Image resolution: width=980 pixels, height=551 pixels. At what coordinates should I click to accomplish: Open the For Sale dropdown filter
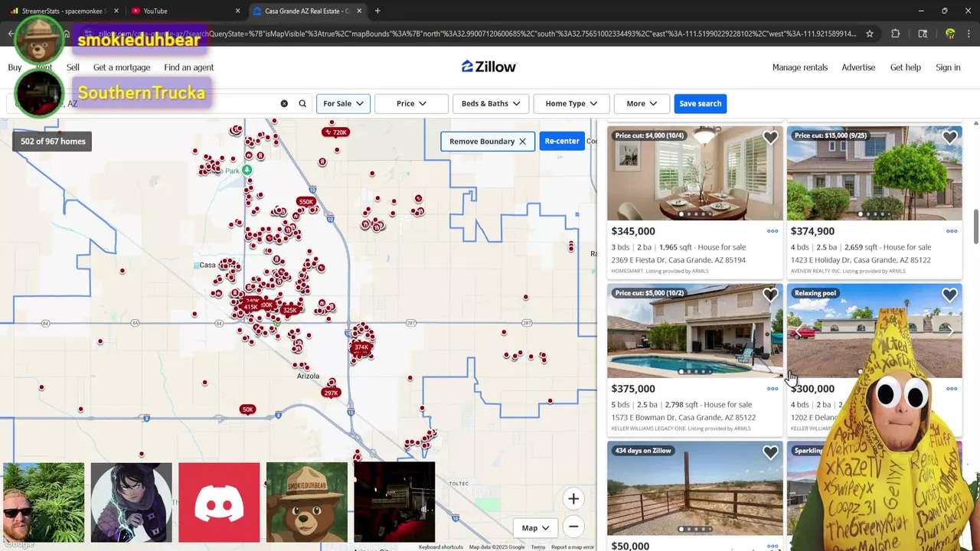(343, 103)
